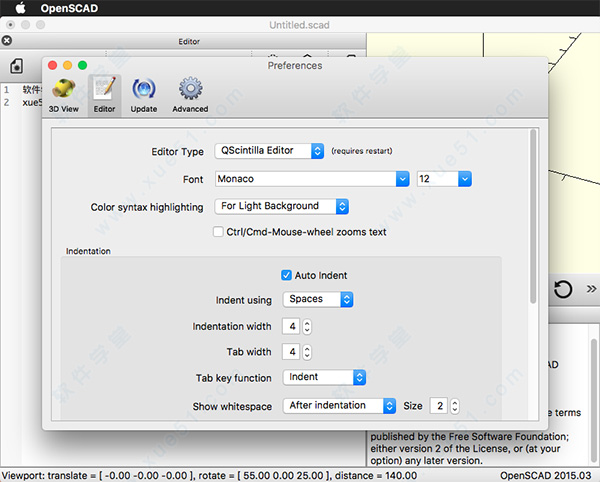Open the Editor Type dropdown

[269, 151]
